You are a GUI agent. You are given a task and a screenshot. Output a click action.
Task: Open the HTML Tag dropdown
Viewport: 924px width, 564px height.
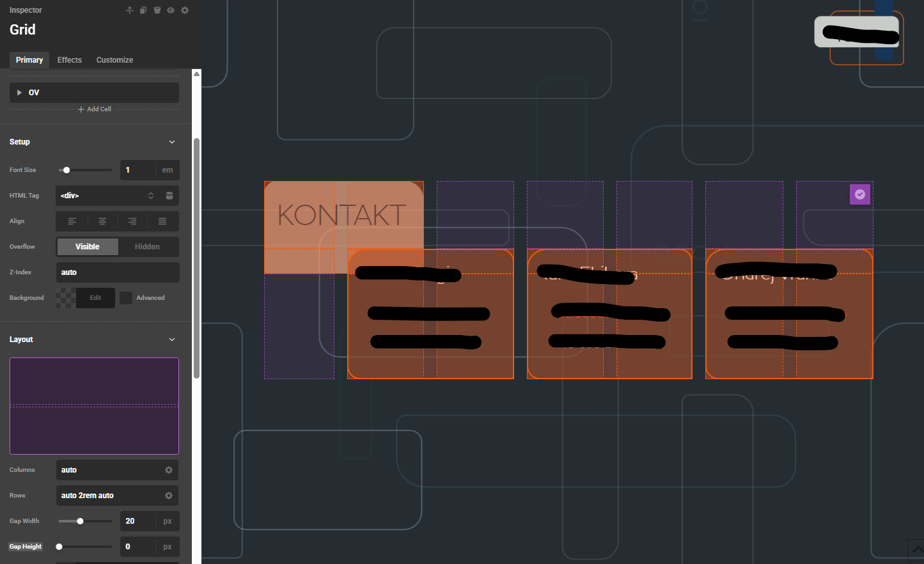tap(107, 196)
